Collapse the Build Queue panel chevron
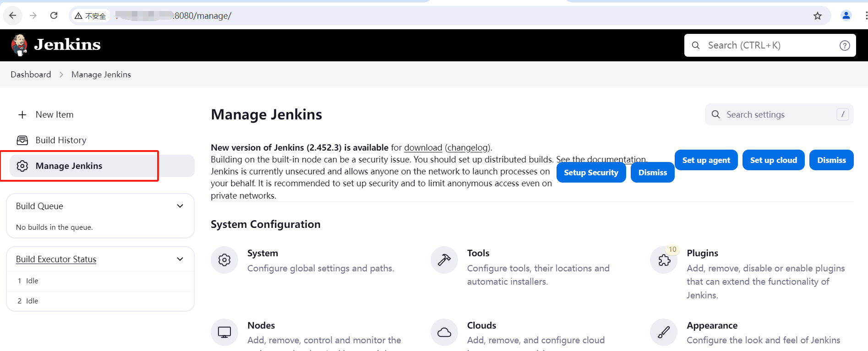Screen dimensions: 868x351 180,206
